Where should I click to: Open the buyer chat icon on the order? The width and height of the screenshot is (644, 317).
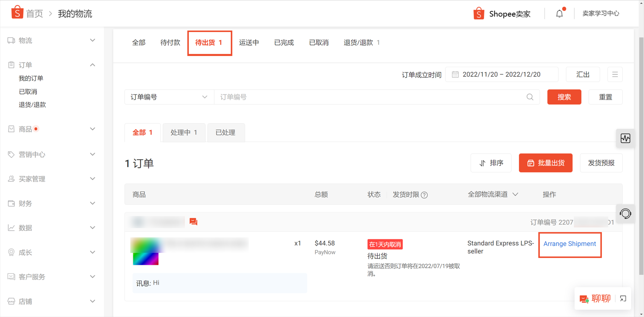click(193, 222)
